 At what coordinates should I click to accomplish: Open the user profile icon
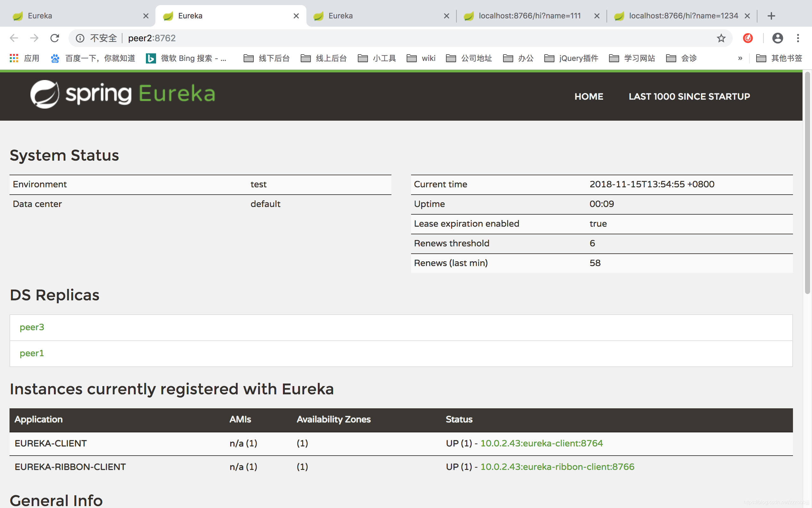click(777, 38)
